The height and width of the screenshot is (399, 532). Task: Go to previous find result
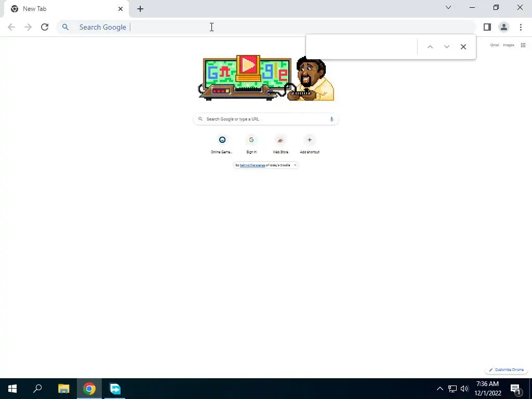(x=430, y=47)
